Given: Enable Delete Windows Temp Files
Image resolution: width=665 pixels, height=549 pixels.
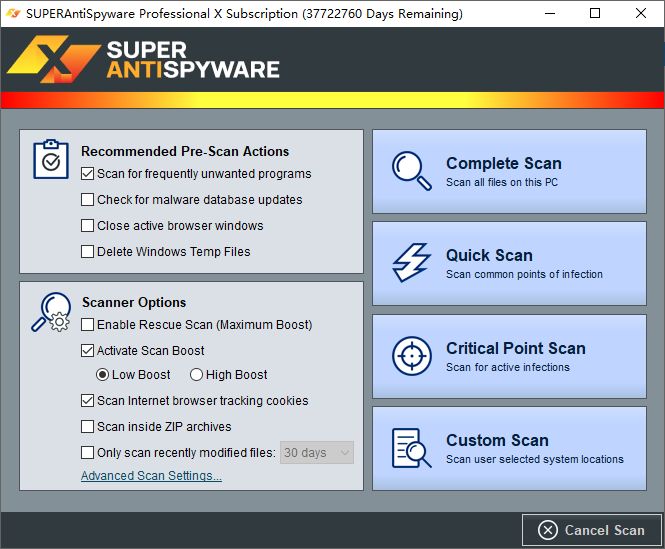Looking at the screenshot, I should [87, 251].
